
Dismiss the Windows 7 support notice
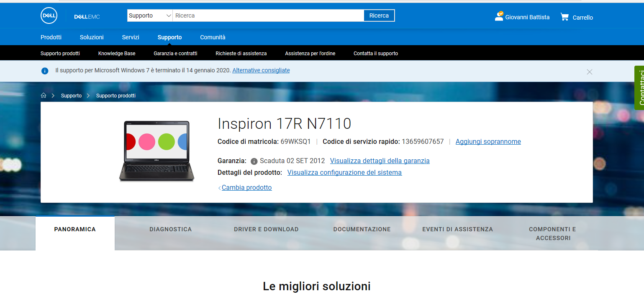tap(590, 72)
